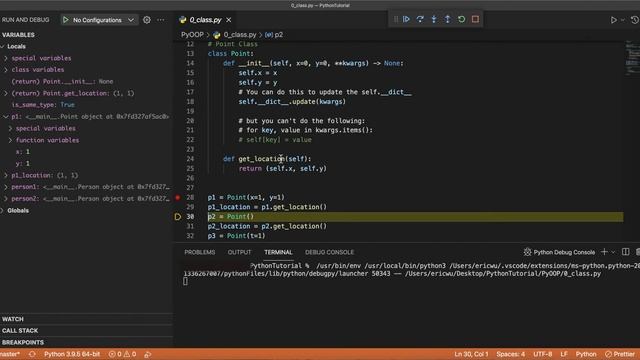Expand the person1 variable

click(6, 187)
